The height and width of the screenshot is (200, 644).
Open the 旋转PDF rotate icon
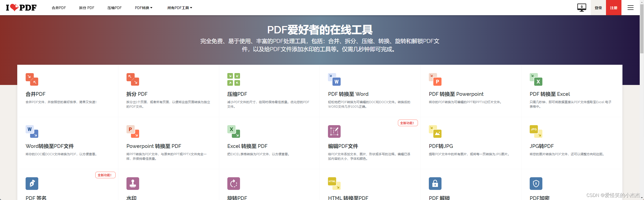(x=234, y=184)
